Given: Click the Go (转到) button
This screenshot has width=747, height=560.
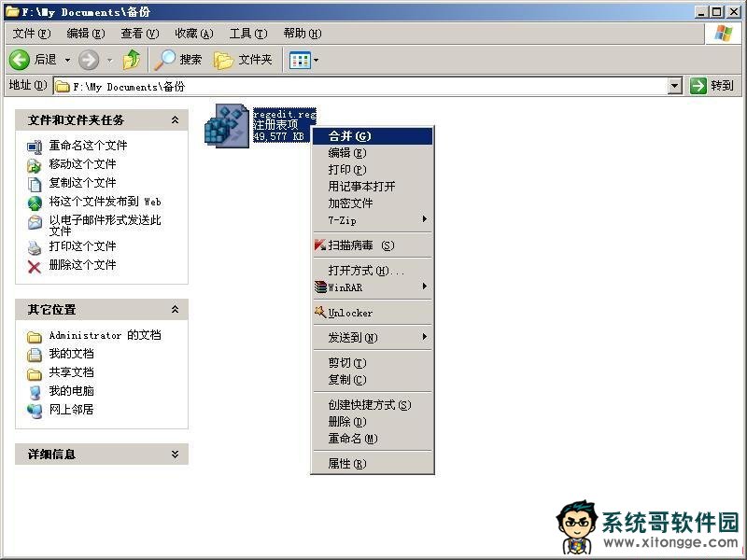Looking at the screenshot, I should coord(712,86).
